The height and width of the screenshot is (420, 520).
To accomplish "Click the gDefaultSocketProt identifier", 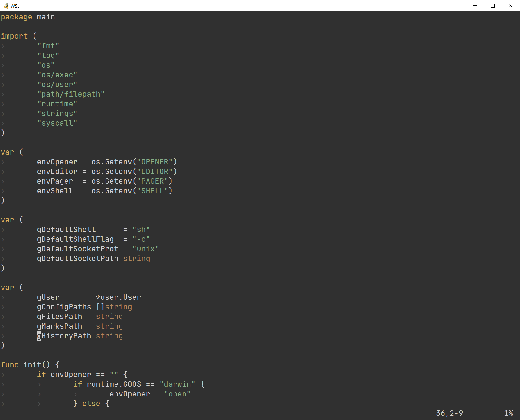I will [x=78, y=249].
